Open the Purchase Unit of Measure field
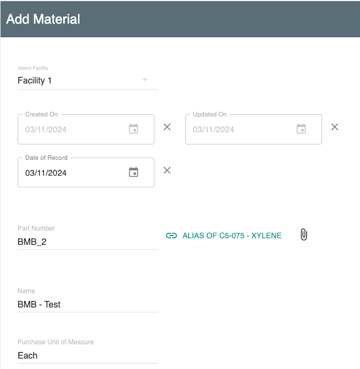The height and width of the screenshot is (369, 360). coord(88,355)
